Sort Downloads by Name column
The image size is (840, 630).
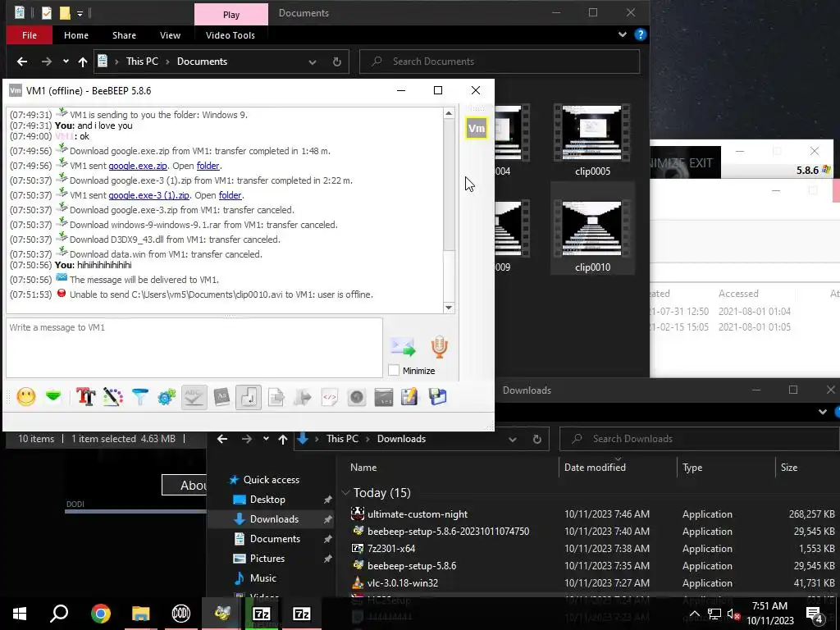coord(363,467)
